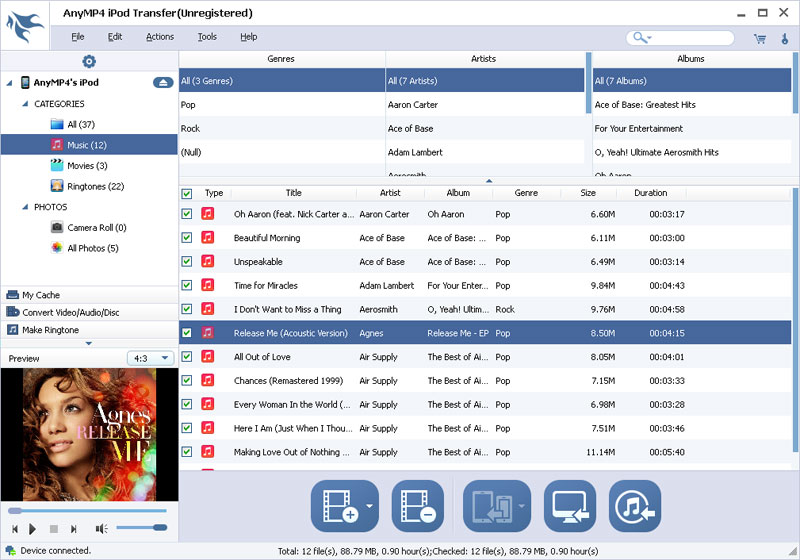
Task: Skip to previous track in Preview
Action: click(15, 529)
